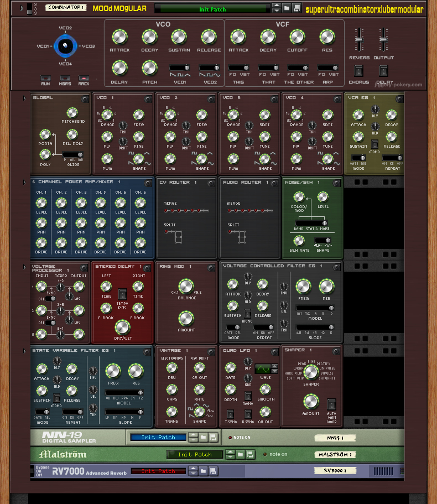The height and width of the screenshot is (504, 437).
Task: Click the VCF CUTOFF knob
Action: pyautogui.click(x=297, y=37)
